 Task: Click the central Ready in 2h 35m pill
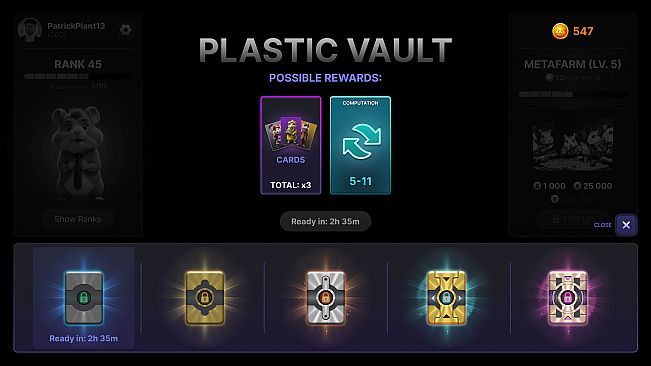pos(325,222)
